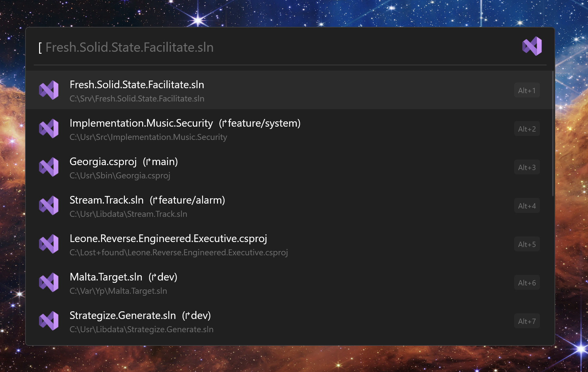This screenshot has width=588, height=372.
Task: Click the results list vertical scrollbar
Action: click(x=553, y=133)
